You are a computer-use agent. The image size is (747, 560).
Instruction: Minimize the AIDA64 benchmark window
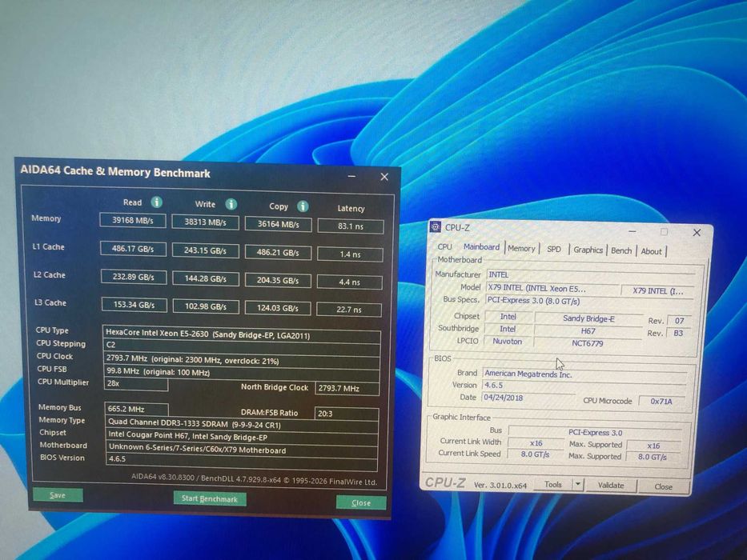[351, 176]
